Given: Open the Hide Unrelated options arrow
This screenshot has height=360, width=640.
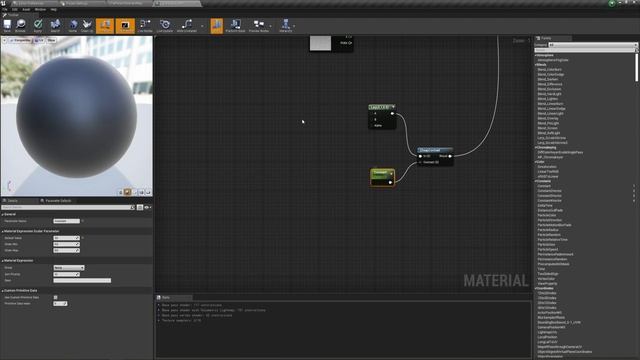Looking at the screenshot, I should tap(202, 26).
